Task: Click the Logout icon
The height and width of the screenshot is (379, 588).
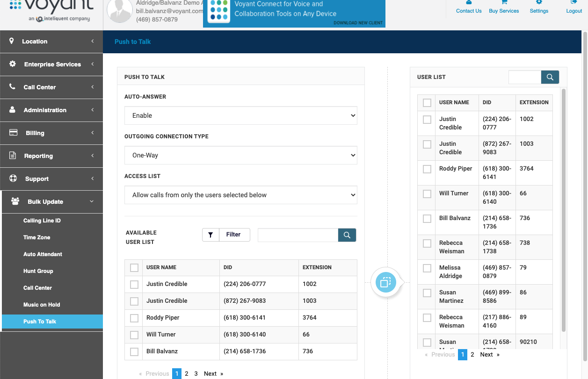Action: [574, 3]
